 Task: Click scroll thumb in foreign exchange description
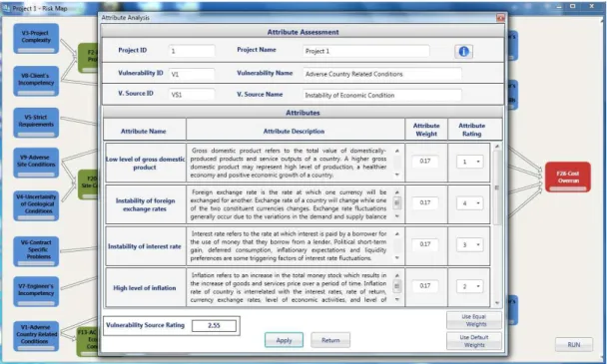click(x=397, y=203)
